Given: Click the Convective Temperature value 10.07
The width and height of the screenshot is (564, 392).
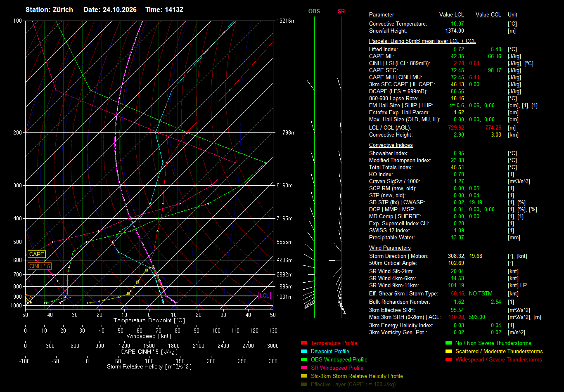Looking at the screenshot, I should click(x=457, y=24).
